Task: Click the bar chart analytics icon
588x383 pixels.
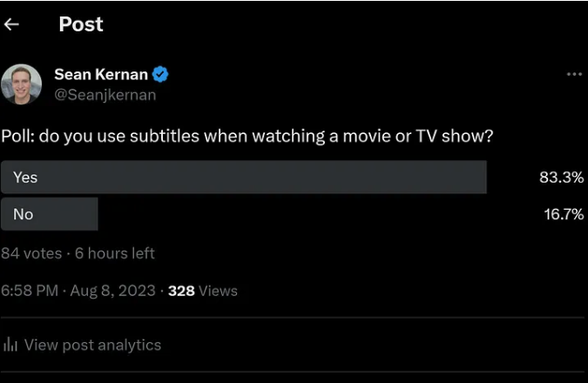Action: pos(10,345)
